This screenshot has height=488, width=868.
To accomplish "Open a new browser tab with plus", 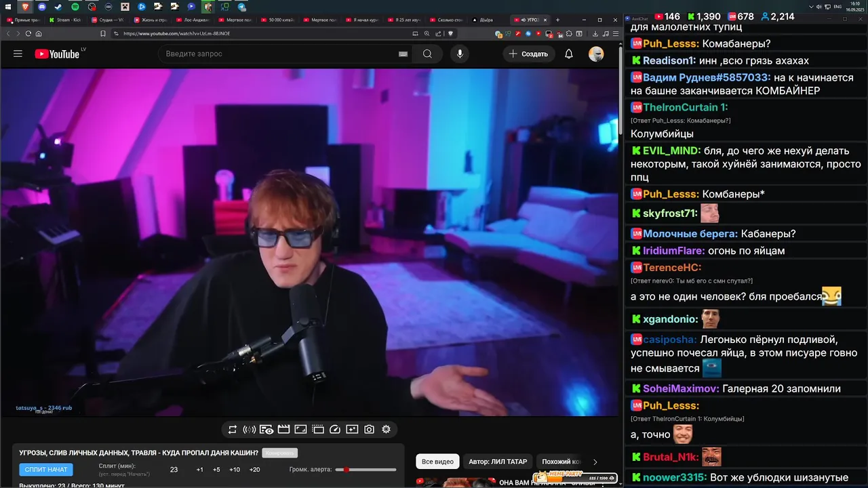I will [557, 20].
